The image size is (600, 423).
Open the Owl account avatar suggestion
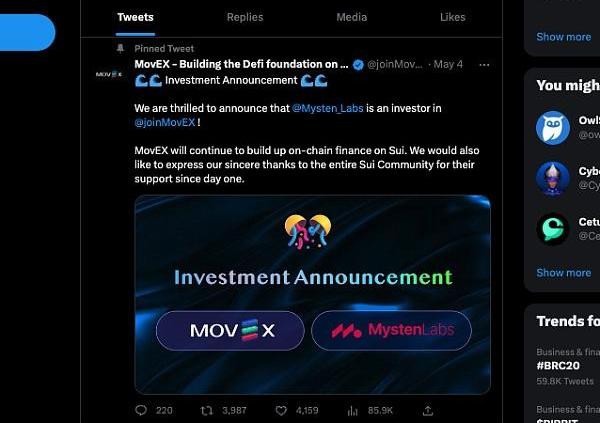pyautogui.click(x=553, y=128)
